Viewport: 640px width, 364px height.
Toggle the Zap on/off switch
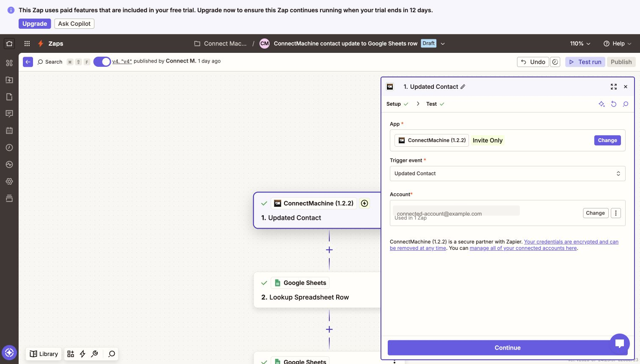102,62
